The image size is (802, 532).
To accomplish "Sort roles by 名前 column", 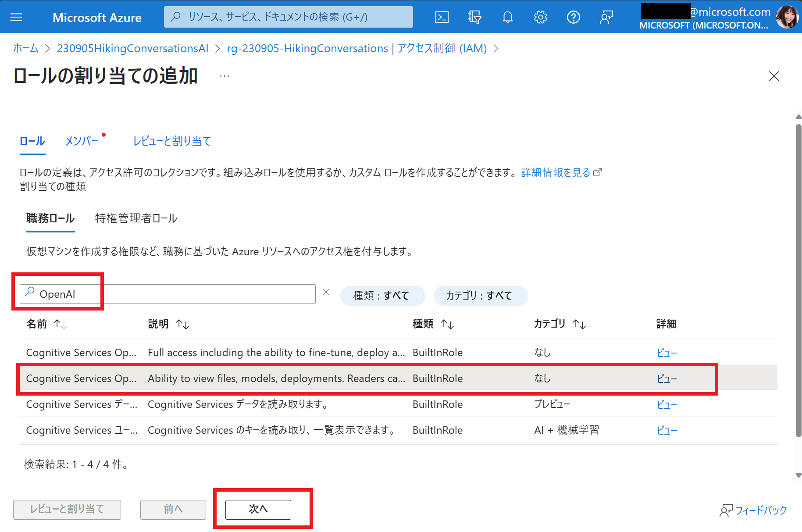I will pyautogui.click(x=61, y=324).
